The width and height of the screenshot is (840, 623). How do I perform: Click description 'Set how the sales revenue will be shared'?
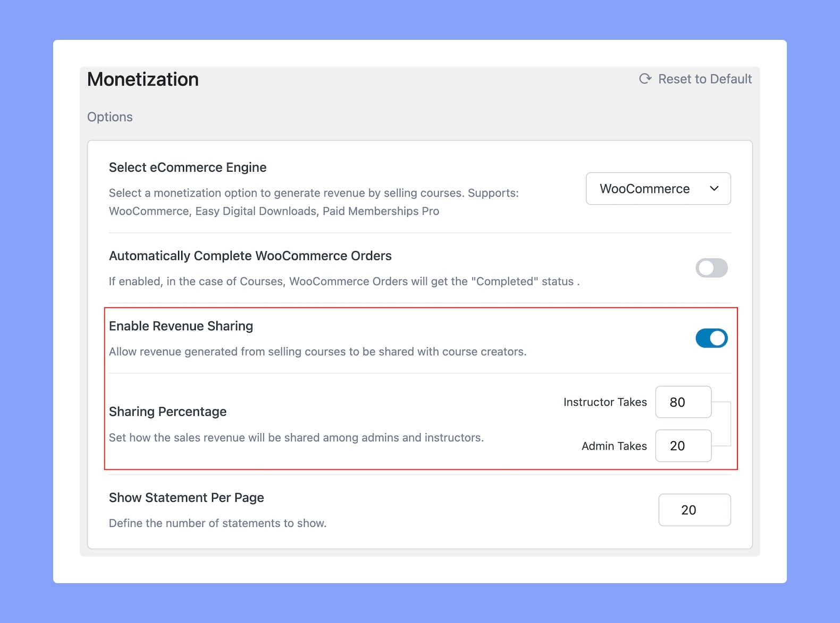[x=296, y=437]
